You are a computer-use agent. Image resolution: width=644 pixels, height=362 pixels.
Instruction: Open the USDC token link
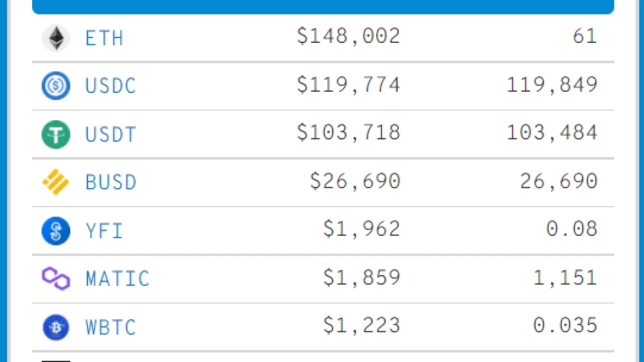point(111,86)
